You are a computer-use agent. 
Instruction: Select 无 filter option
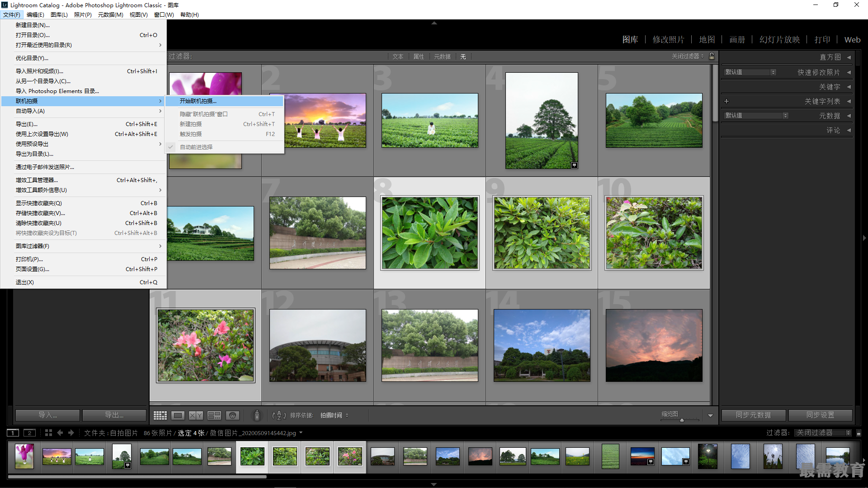tap(463, 56)
